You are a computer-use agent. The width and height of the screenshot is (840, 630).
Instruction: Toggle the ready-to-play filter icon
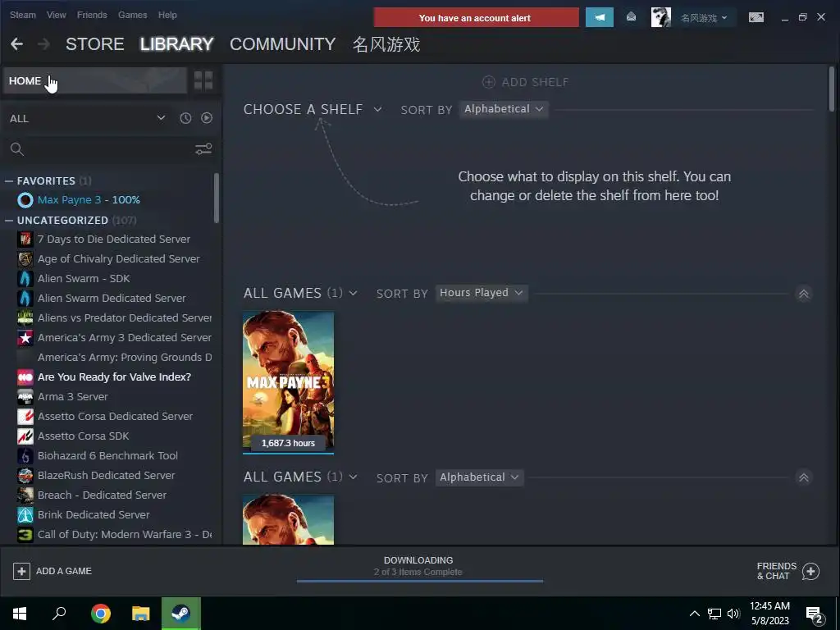(x=206, y=118)
